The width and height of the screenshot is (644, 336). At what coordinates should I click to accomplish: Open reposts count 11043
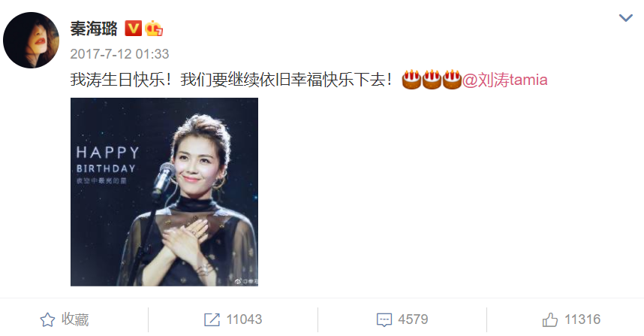pyautogui.click(x=244, y=319)
